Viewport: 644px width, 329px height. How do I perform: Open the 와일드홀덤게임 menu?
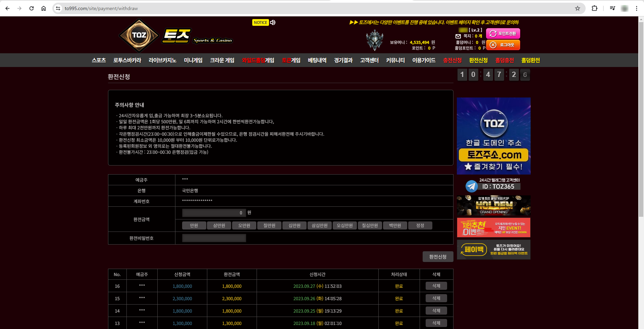click(x=258, y=60)
